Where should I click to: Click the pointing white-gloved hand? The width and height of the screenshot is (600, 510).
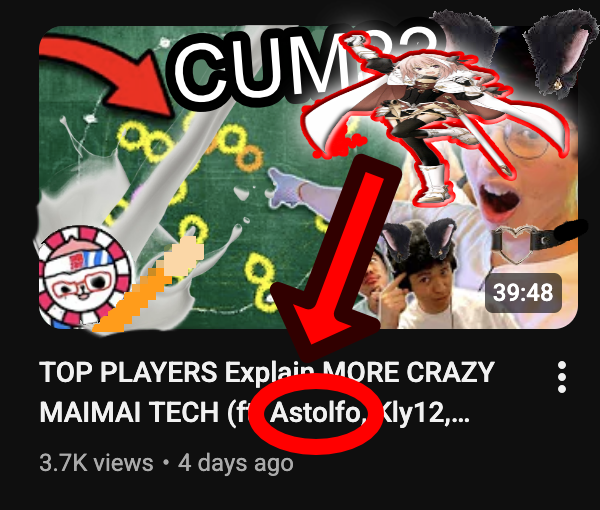(298, 191)
